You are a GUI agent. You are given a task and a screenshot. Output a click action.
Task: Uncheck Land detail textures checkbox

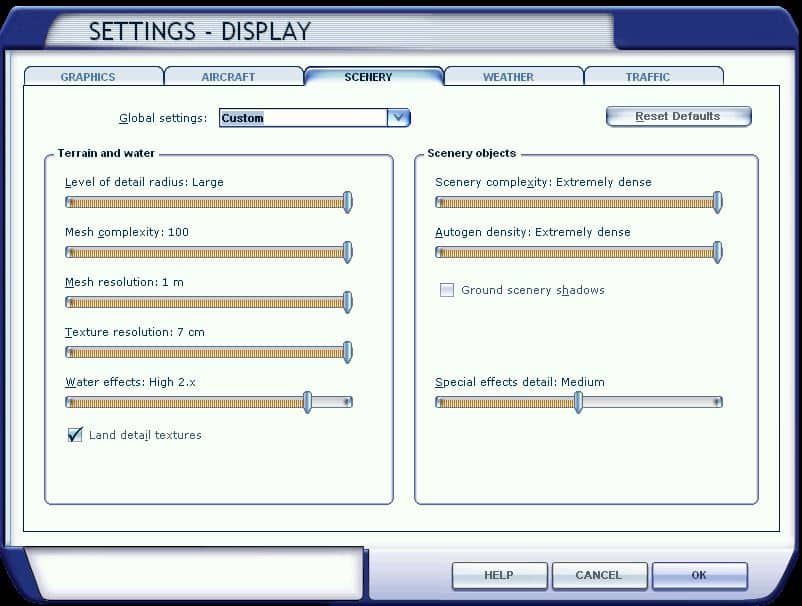point(75,435)
